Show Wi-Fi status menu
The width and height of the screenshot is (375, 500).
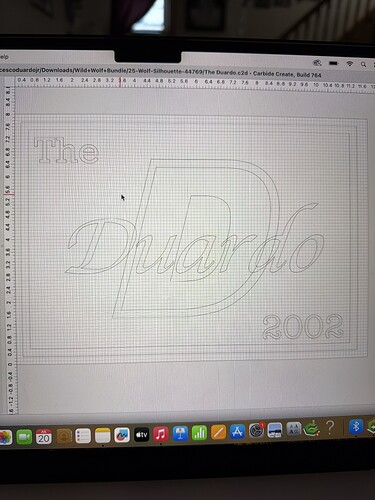(350, 63)
